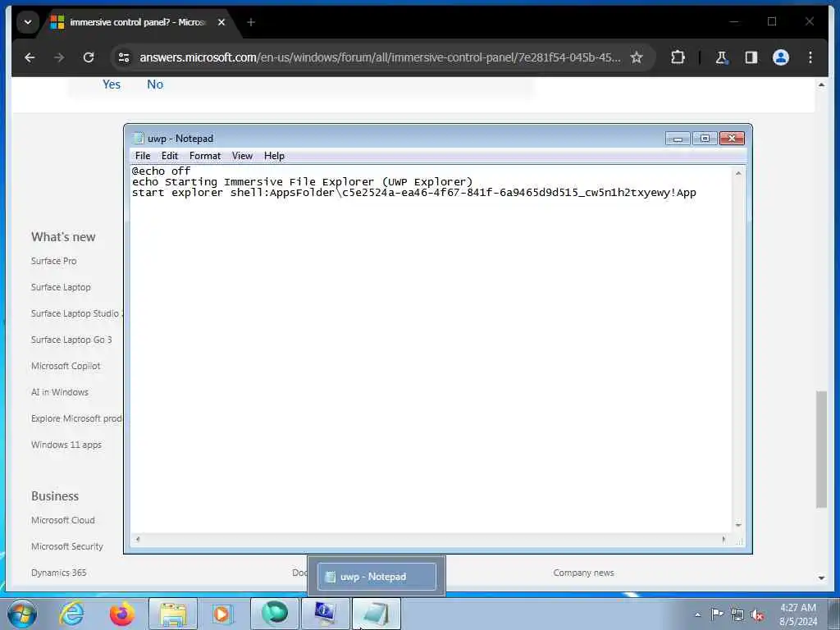The image size is (840, 630).
Task: Minimize the uwp Notepad window
Action: tap(677, 139)
